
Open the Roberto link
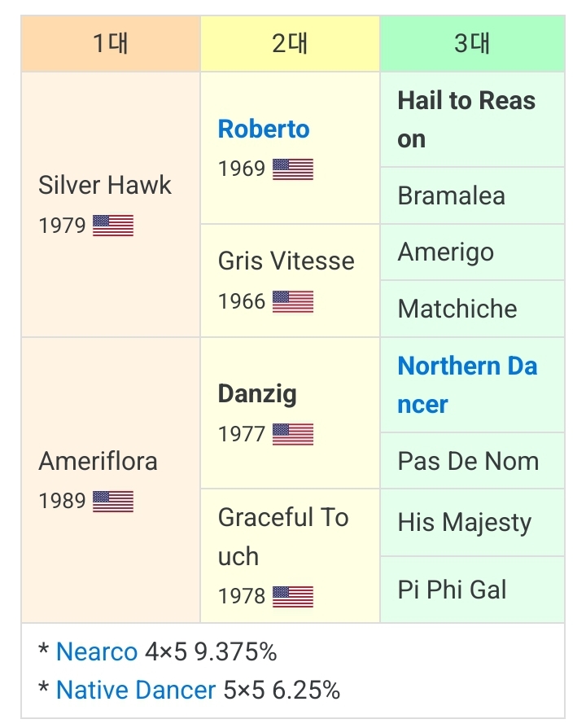[x=264, y=129]
